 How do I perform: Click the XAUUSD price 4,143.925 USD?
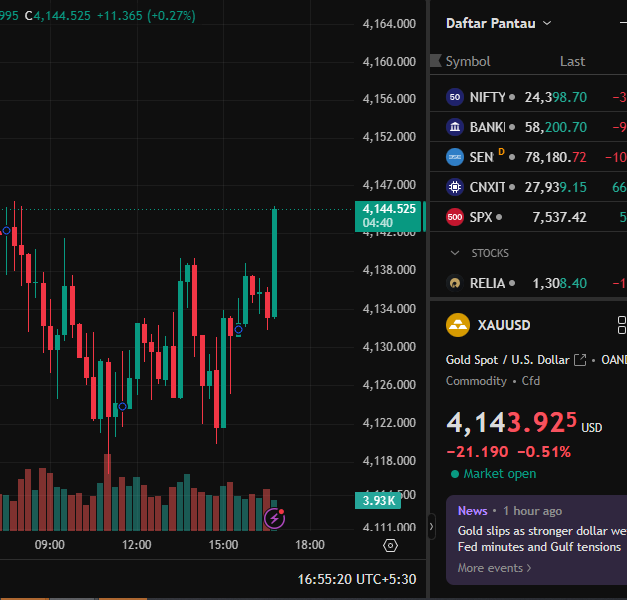(x=524, y=424)
